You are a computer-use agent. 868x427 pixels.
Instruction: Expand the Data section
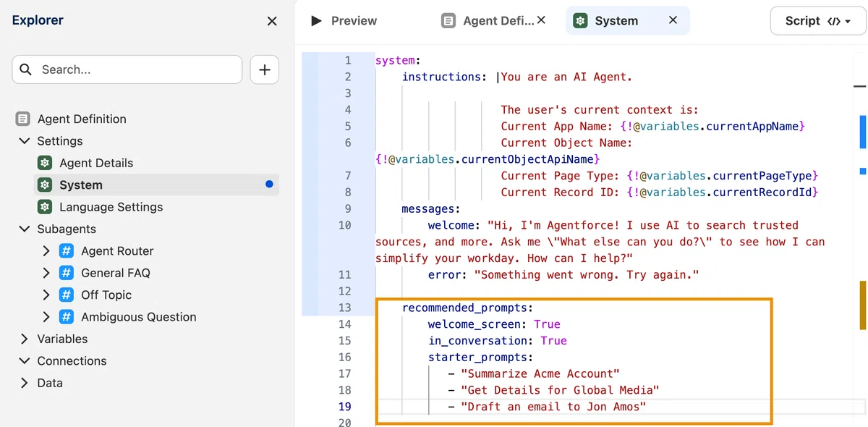click(x=24, y=383)
